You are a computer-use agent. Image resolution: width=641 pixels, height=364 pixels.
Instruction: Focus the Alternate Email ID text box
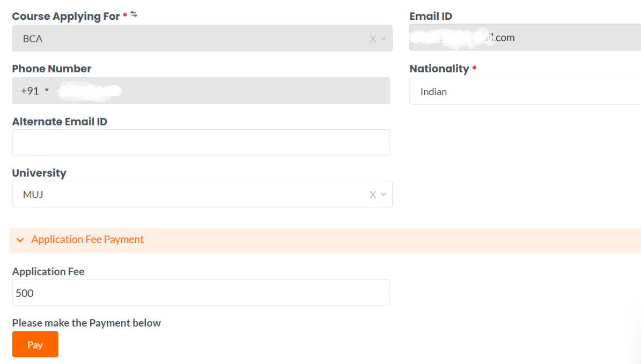click(201, 143)
